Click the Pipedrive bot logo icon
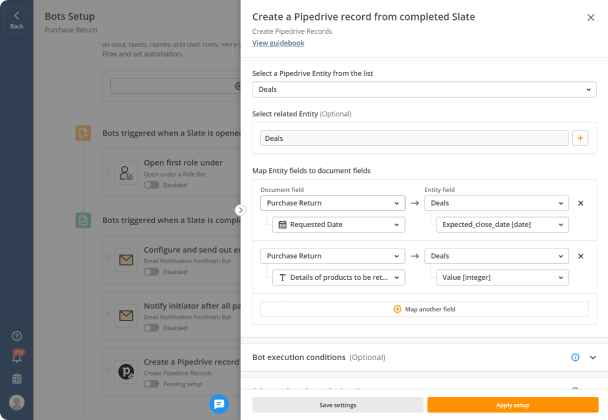Image resolution: width=608 pixels, height=420 pixels. [126, 372]
